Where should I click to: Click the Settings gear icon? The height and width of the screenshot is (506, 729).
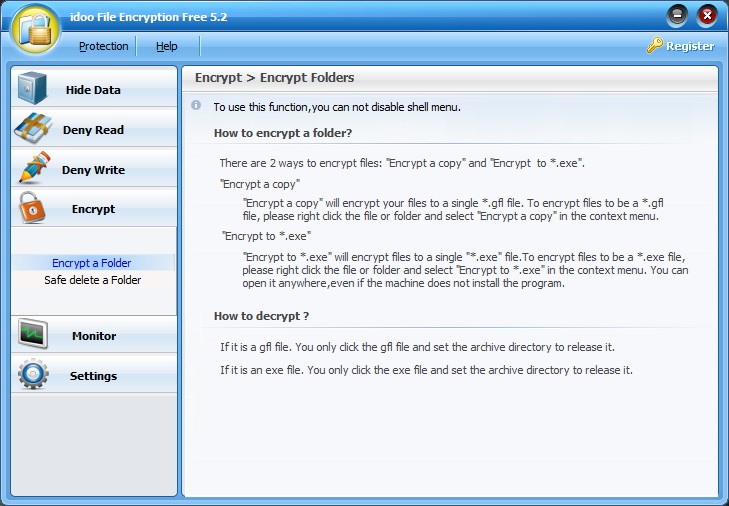[x=33, y=374]
